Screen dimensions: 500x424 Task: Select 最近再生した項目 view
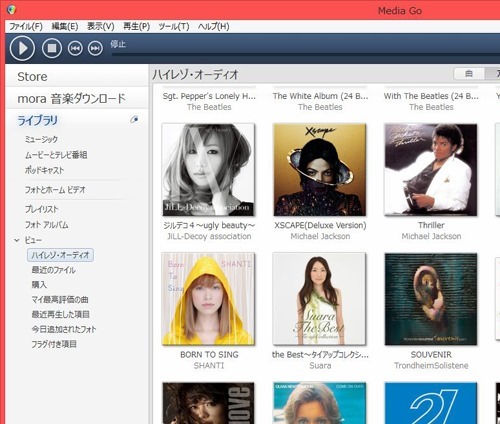click(x=60, y=314)
